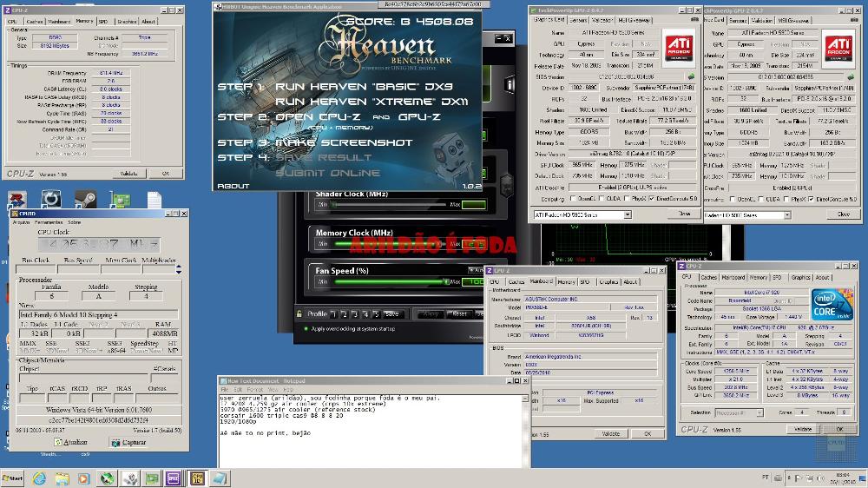868x488 pixels.
Task: Open Arquivo menu in CPUID window
Action: (21, 222)
